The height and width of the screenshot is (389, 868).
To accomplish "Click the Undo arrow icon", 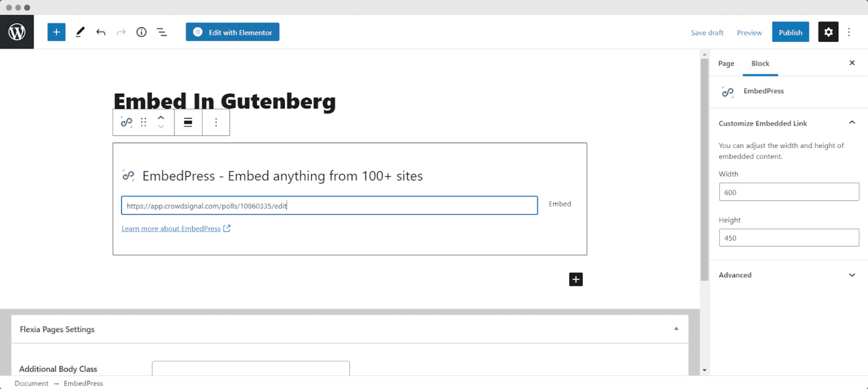I will 101,32.
